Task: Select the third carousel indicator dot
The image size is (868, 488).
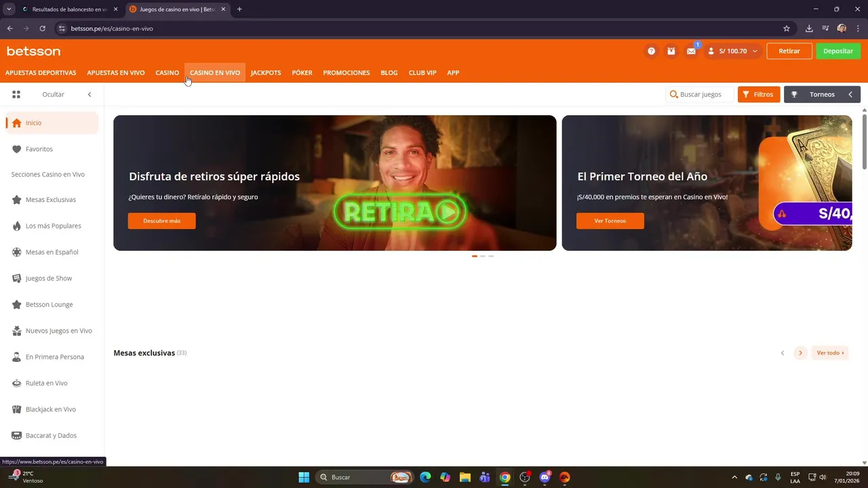Action: click(491, 256)
